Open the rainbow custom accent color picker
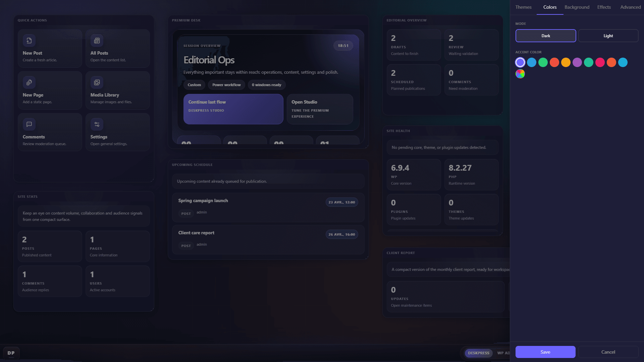 [x=520, y=74]
